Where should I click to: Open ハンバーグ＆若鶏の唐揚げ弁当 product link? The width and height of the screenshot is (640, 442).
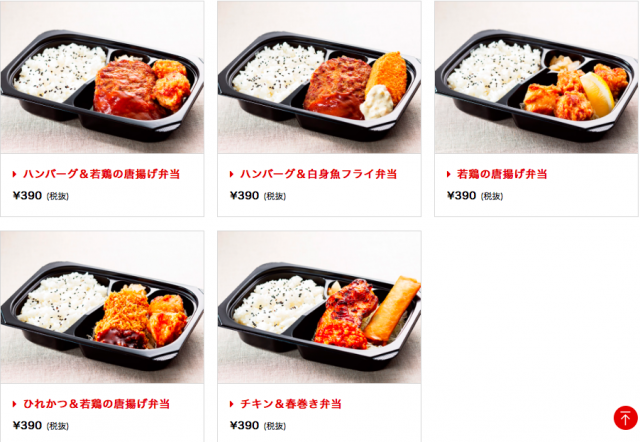[x=101, y=174]
